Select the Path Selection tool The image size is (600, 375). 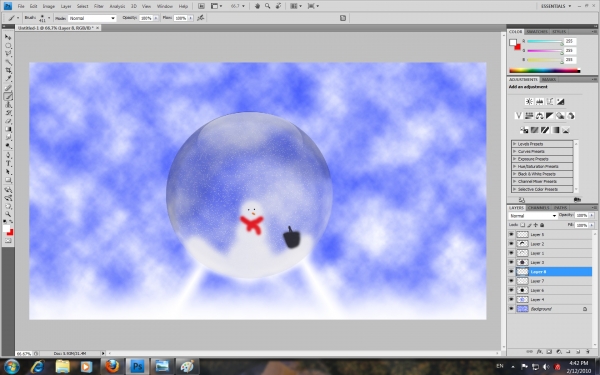coord(8,172)
